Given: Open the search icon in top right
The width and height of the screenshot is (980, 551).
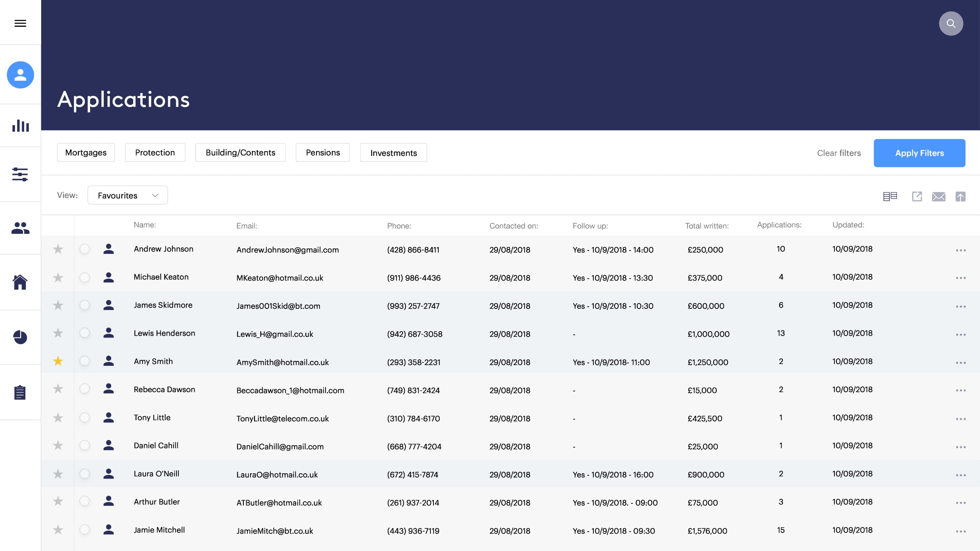Looking at the screenshot, I should tap(951, 23).
